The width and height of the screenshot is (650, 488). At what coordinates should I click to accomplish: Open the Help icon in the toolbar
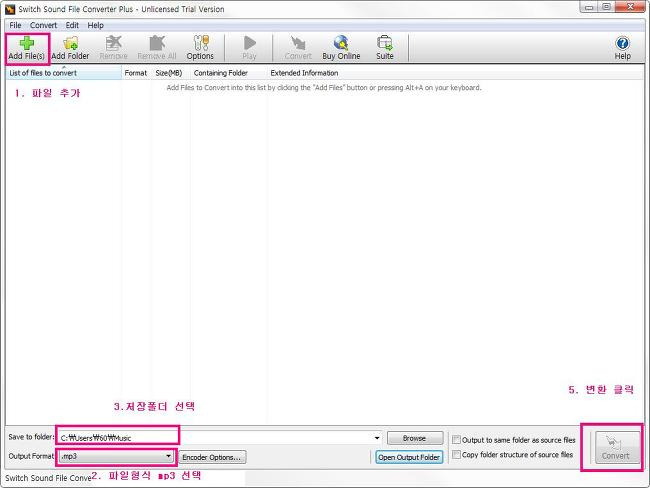point(622,48)
